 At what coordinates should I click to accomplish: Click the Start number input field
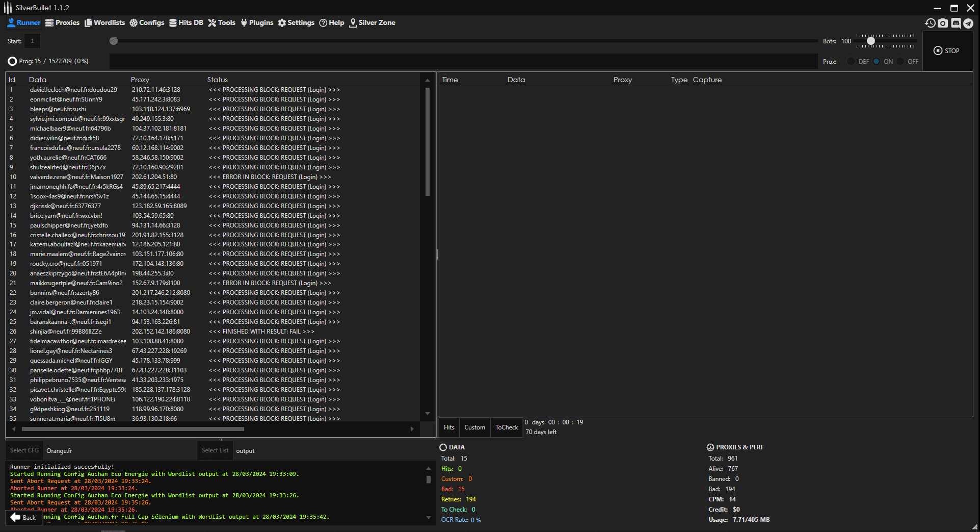point(32,41)
